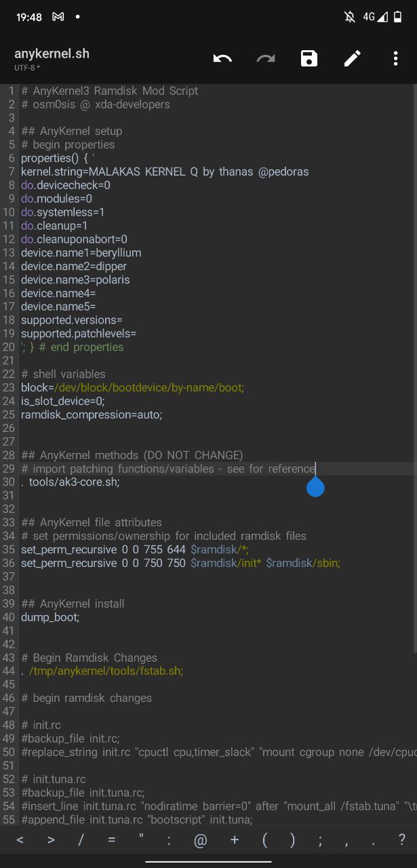The image size is (417, 868).
Task: Insert the @ symbol from shortcut bar
Action: (200, 840)
